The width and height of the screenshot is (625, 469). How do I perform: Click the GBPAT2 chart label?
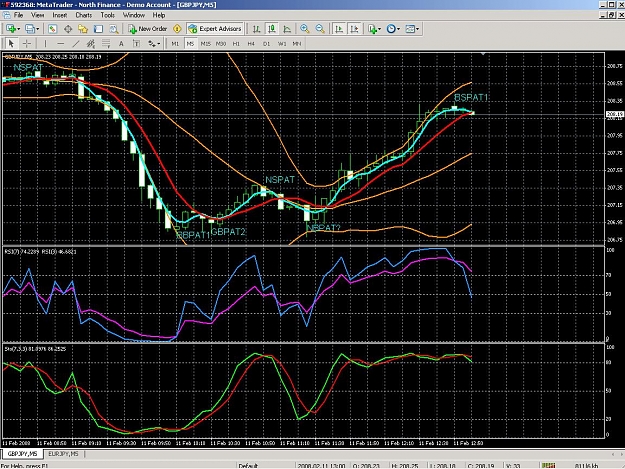click(228, 232)
